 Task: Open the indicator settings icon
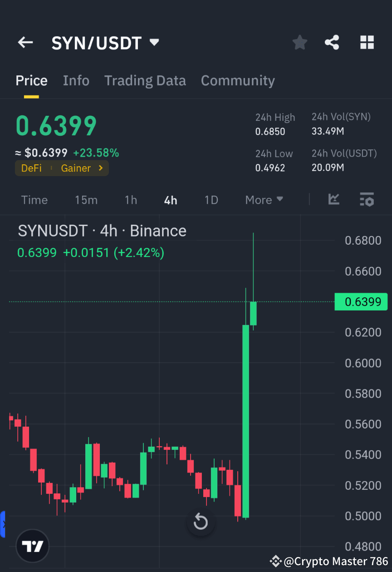(x=367, y=200)
